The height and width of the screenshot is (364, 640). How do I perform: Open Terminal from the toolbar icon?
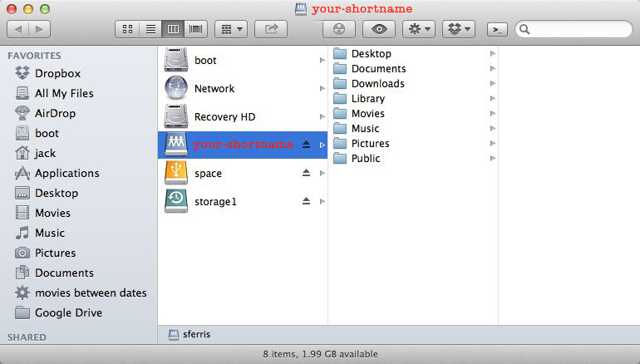[x=496, y=29]
